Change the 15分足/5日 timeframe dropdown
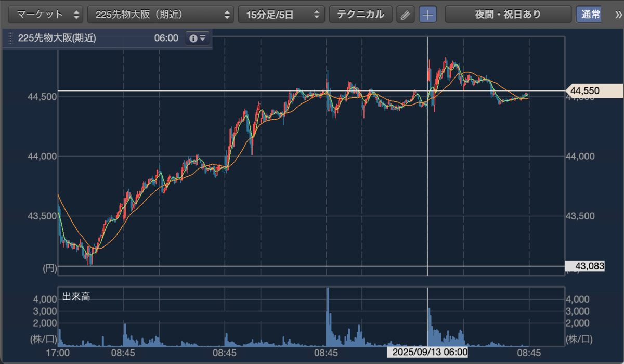The image size is (624, 364). click(281, 14)
